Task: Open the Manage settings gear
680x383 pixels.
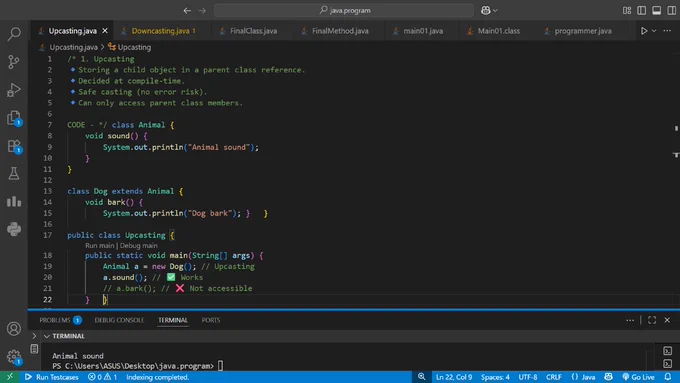Action: [14, 357]
